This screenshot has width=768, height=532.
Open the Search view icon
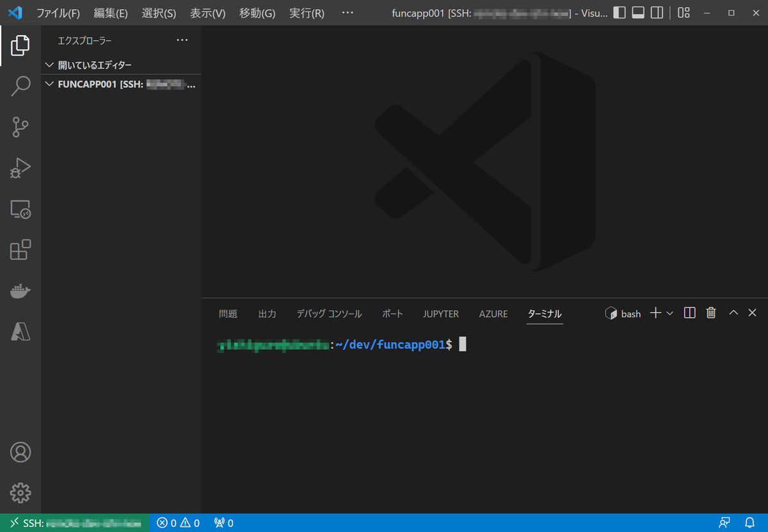pyautogui.click(x=20, y=86)
